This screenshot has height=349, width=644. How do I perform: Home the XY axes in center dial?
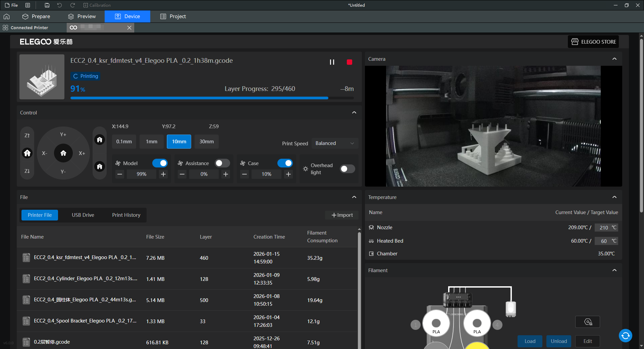(x=63, y=153)
